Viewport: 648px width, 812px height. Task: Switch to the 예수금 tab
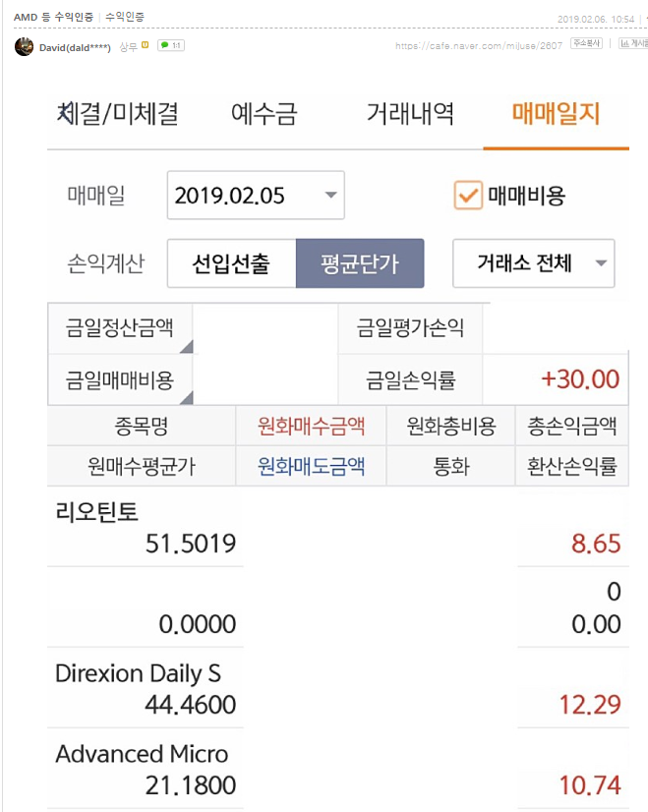click(x=264, y=114)
